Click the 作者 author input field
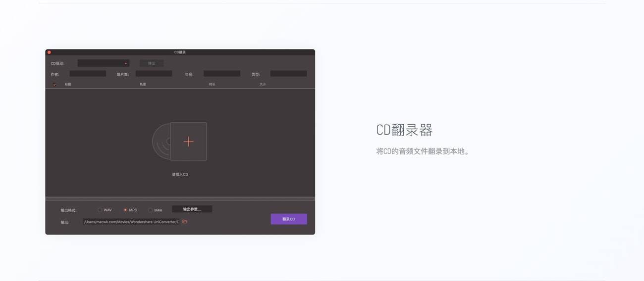 (x=88, y=74)
